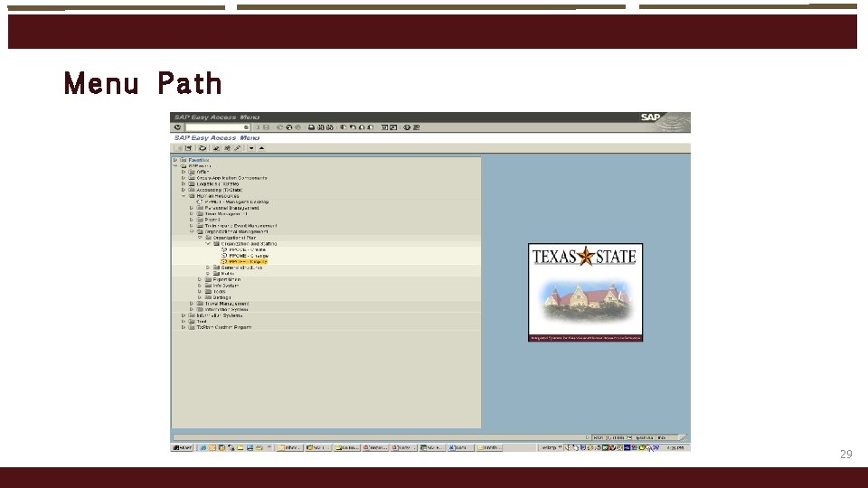Click the Next Page icon
The image size is (868, 488).
362,127
